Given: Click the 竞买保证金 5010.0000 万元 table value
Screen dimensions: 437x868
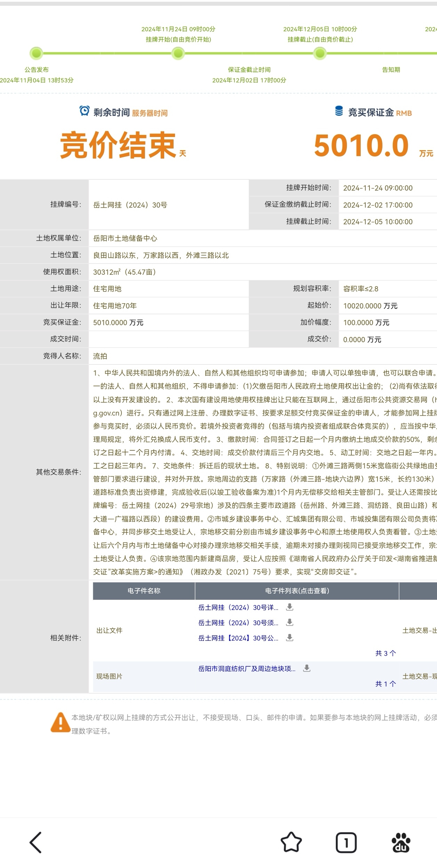Looking at the screenshot, I should (x=118, y=322).
